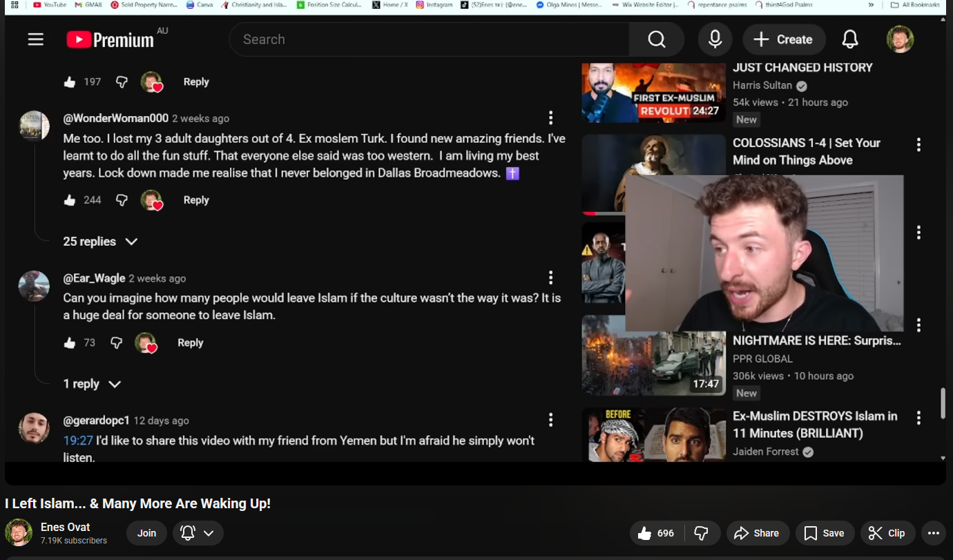Viewport: 953px width, 560px height.
Task: Open the Enes Ovat channel name
Action: coord(66,527)
